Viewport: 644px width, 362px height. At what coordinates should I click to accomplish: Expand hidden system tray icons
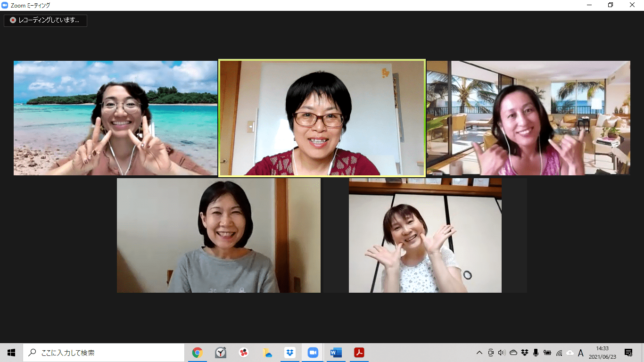(479, 353)
